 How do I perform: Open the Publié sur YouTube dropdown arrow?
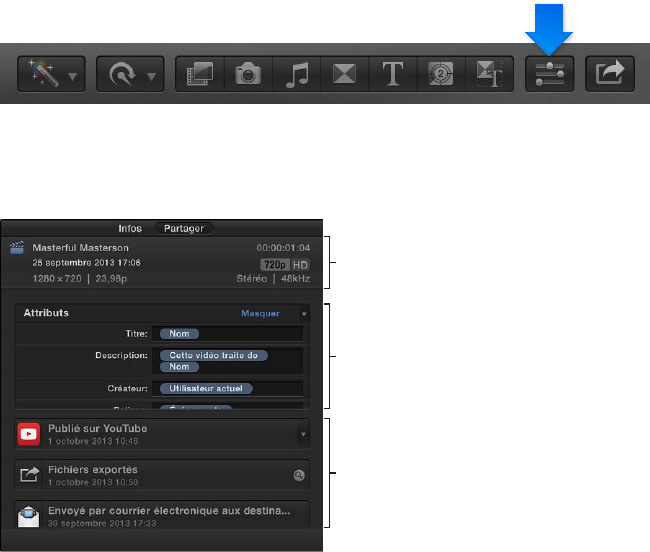coord(303,434)
